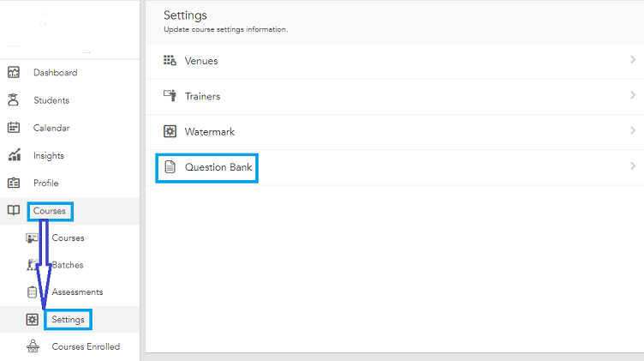Open the Batches submenu item
Screen dimensions: 644x361
[x=68, y=265]
